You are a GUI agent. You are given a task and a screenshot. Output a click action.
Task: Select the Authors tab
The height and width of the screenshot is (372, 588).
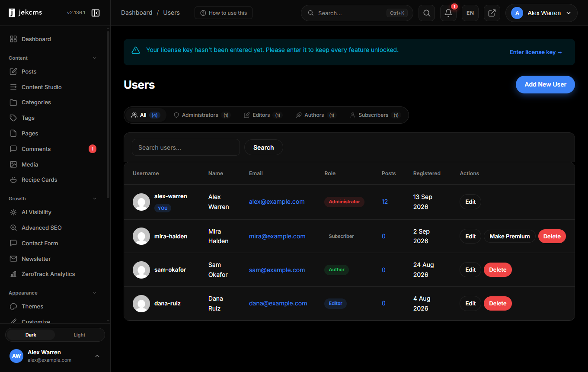click(x=315, y=115)
